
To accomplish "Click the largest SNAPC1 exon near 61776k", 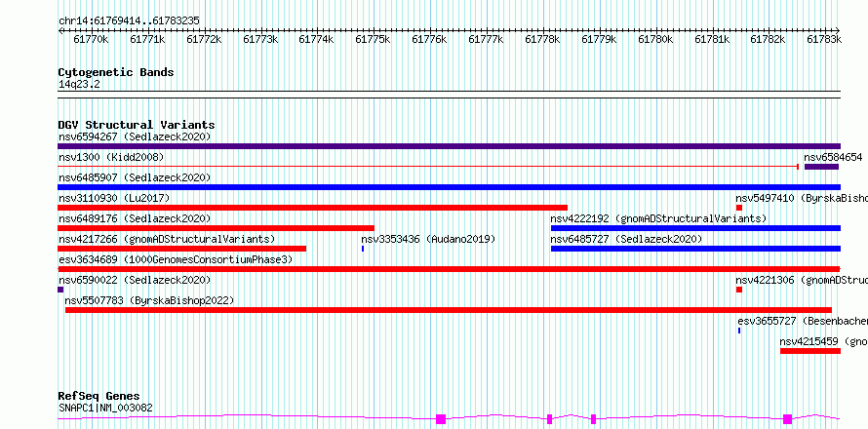I will [x=441, y=419].
